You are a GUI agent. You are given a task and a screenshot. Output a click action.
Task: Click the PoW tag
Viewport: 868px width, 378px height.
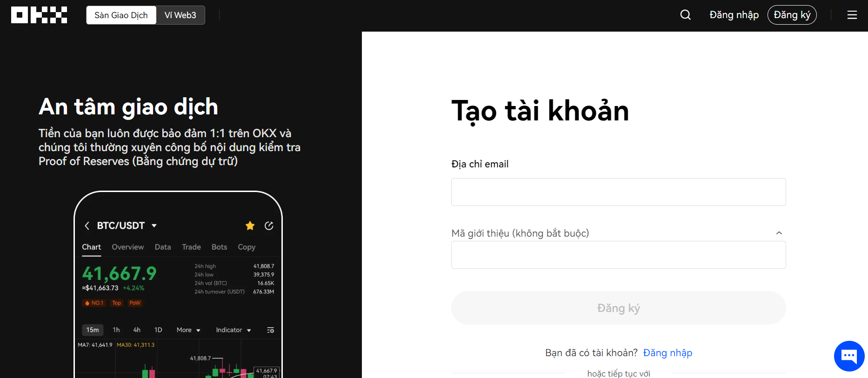pos(135,303)
